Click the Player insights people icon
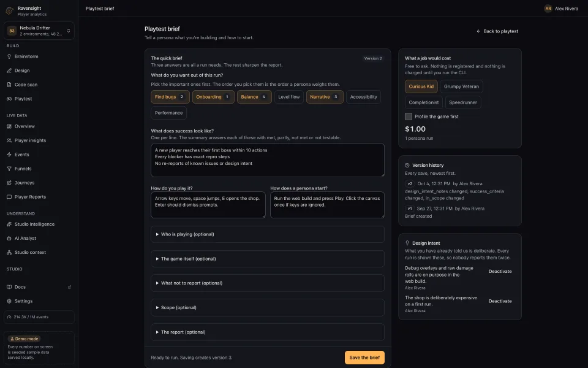The height and width of the screenshot is (368, 588). click(9, 140)
